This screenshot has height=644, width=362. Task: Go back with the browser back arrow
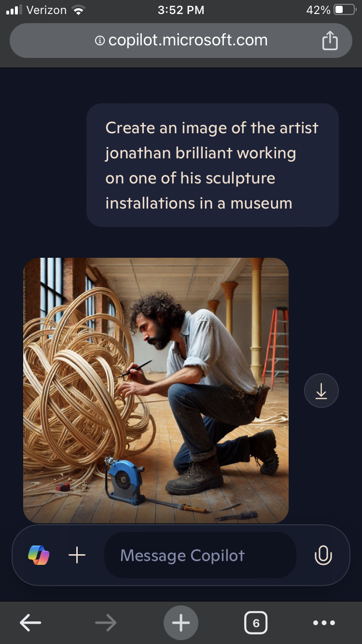(x=30, y=623)
